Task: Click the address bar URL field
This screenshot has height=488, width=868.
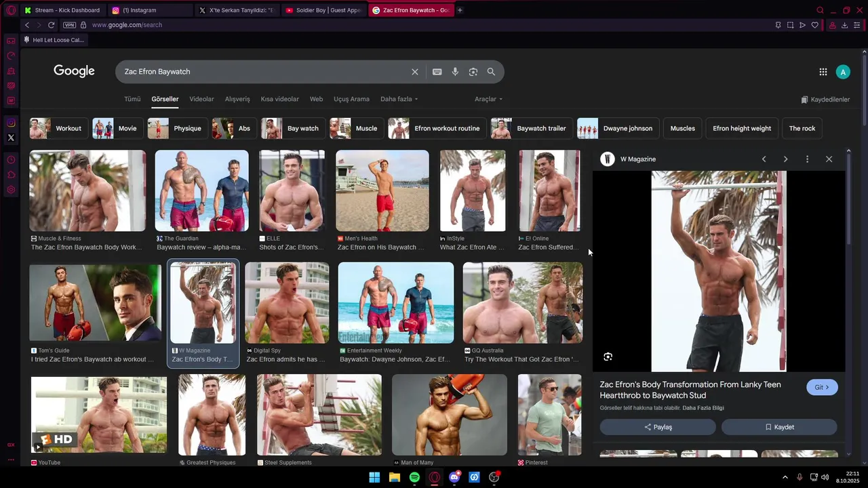Action: coord(427,25)
